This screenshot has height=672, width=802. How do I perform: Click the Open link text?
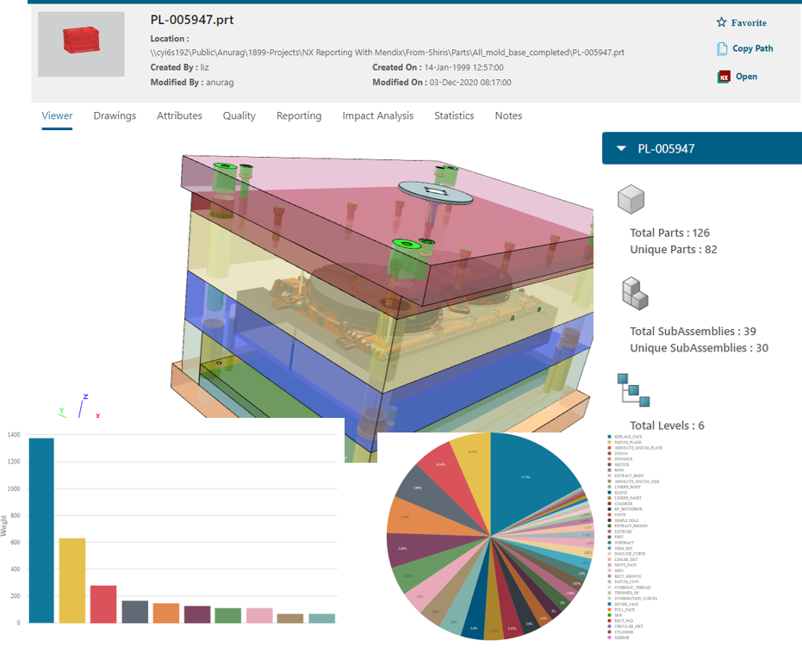coord(746,77)
